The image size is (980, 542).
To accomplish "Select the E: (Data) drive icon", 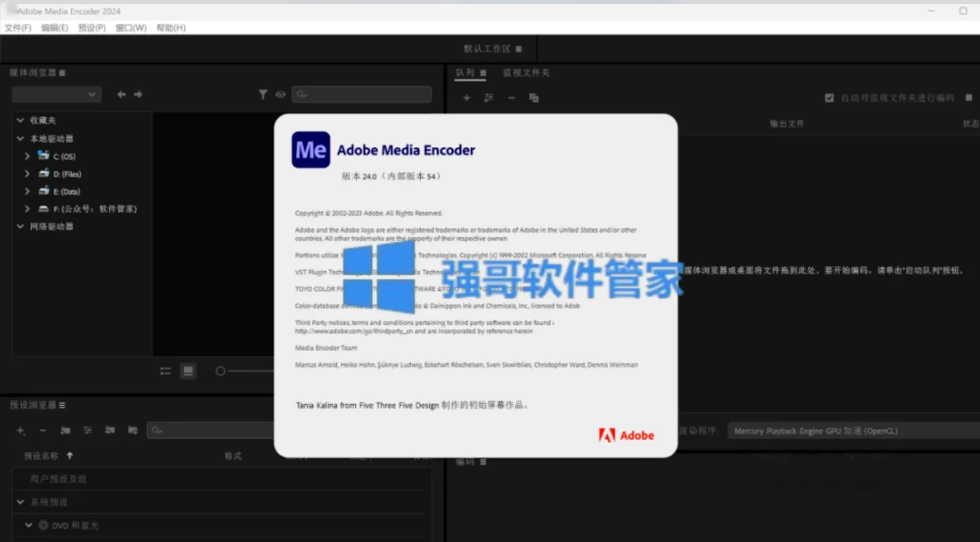I will (43, 191).
